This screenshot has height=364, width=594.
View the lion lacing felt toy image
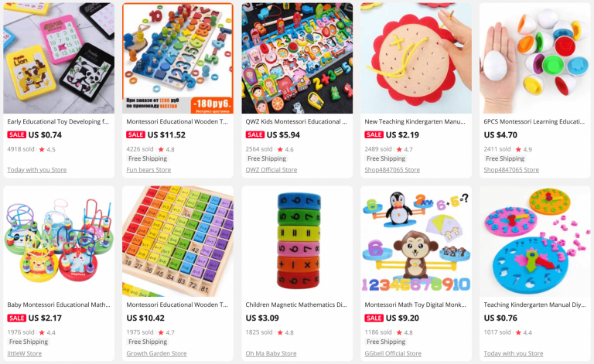[416, 58]
